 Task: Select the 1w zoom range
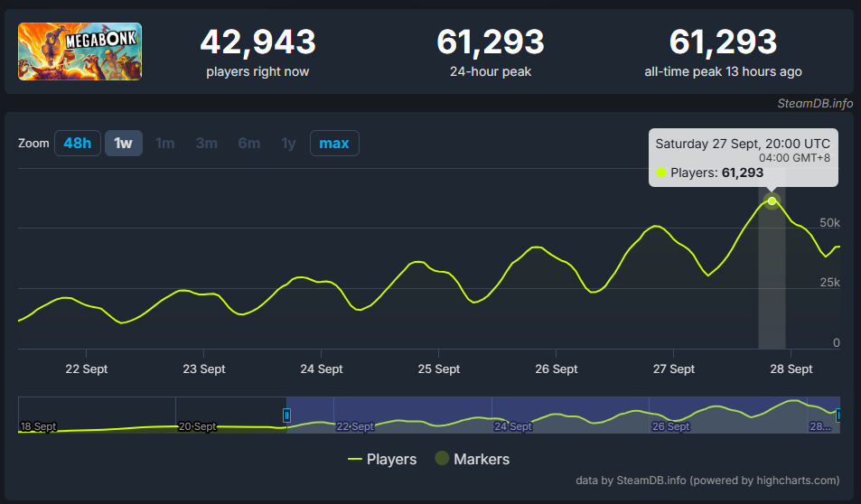coord(124,144)
